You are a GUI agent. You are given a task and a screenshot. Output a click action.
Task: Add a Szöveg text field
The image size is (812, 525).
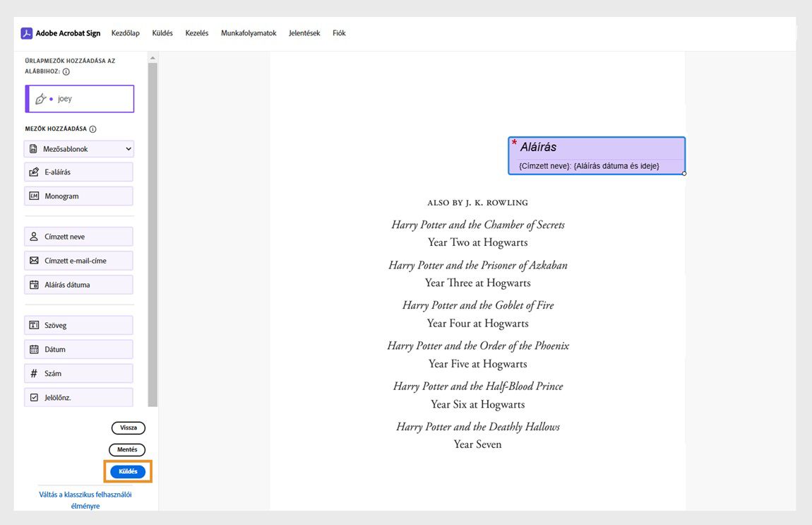point(78,325)
